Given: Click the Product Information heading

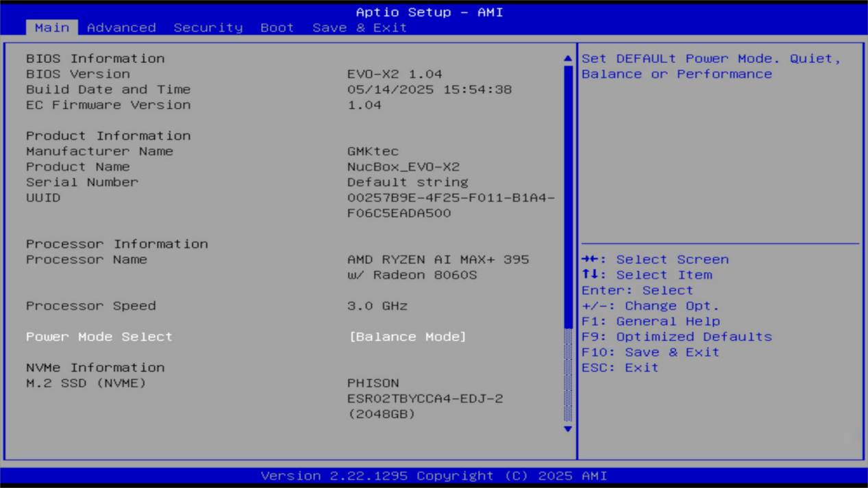Looking at the screenshot, I should click(108, 136).
